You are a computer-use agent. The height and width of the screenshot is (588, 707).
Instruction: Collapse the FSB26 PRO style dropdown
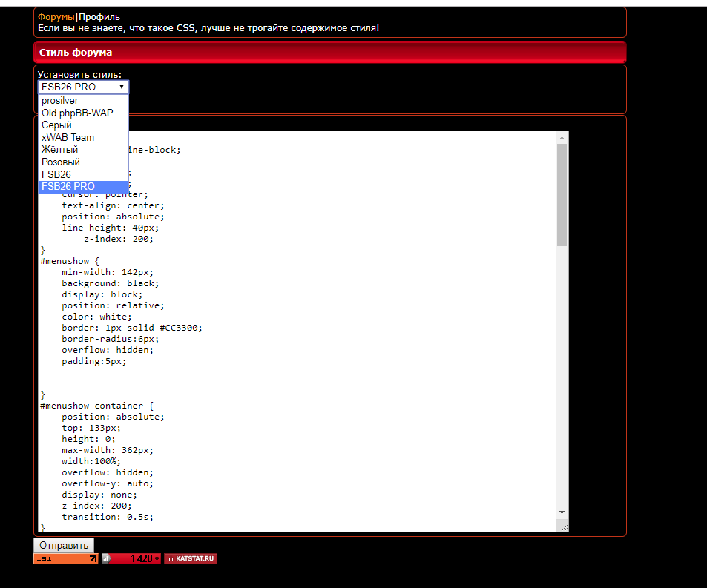(x=83, y=87)
